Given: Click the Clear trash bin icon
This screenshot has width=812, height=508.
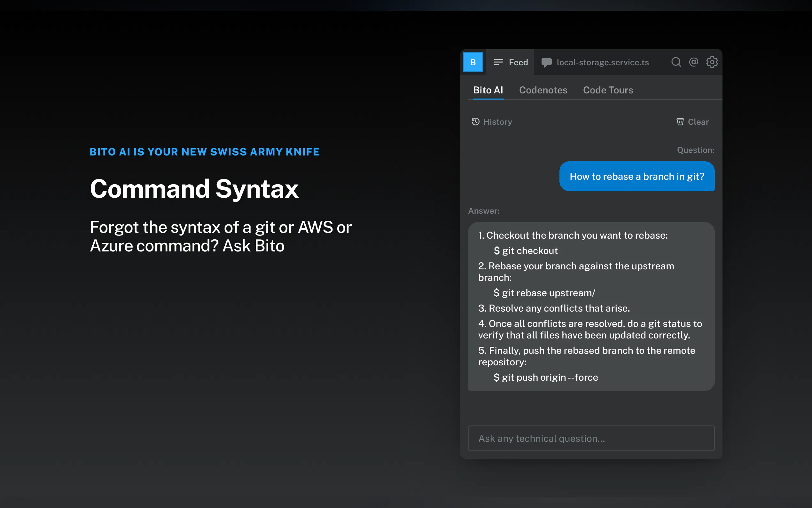Looking at the screenshot, I should click(680, 122).
